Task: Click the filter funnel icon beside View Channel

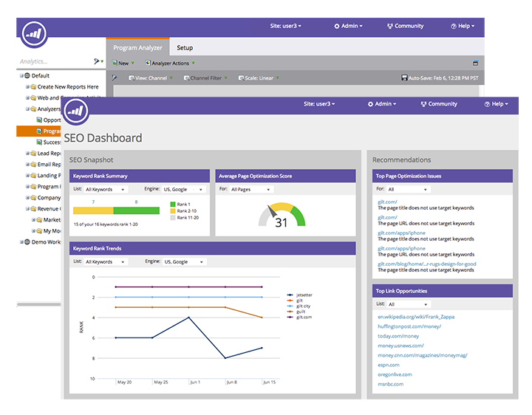Action: tap(115, 78)
